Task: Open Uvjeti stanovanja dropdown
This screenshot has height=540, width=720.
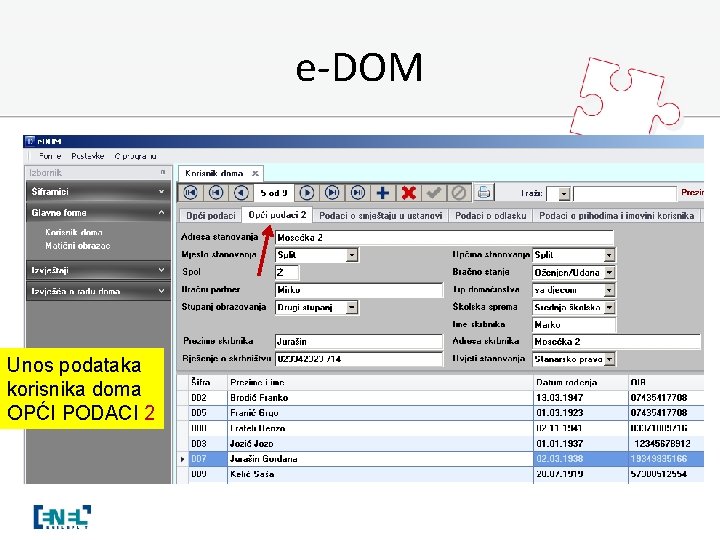Action: (x=609, y=359)
